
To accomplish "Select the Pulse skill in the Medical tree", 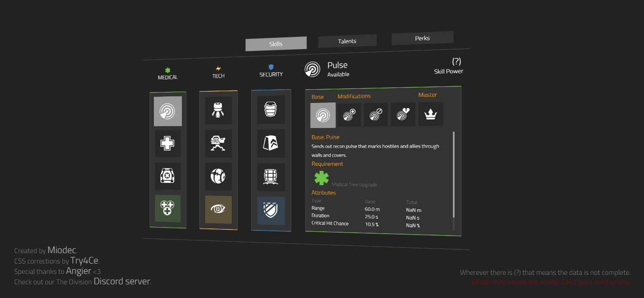I will [x=168, y=111].
